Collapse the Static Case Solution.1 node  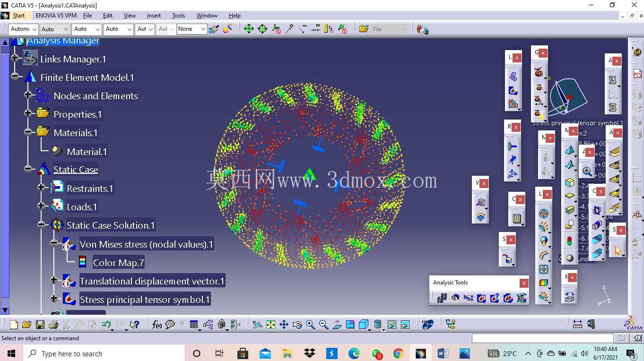pos(41,224)
